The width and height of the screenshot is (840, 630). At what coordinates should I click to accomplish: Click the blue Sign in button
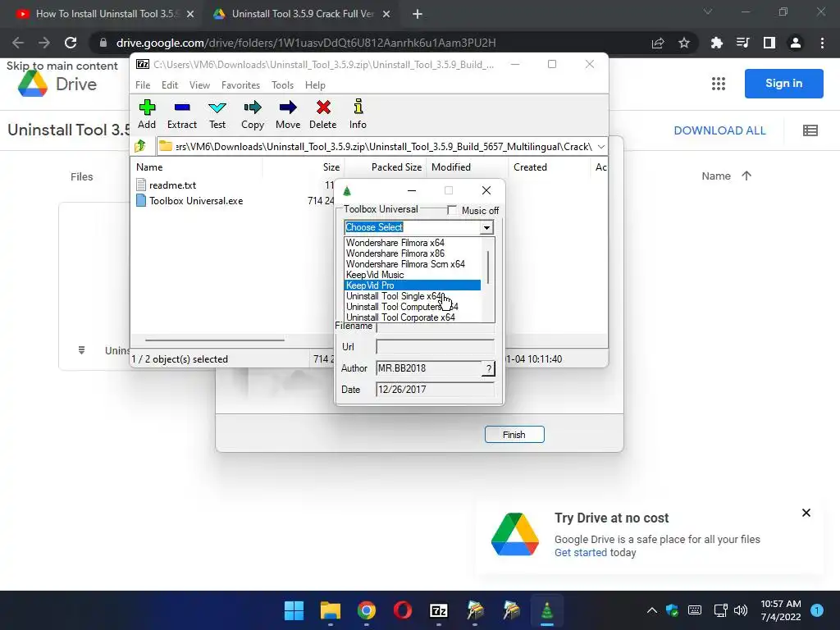[783, 84]
